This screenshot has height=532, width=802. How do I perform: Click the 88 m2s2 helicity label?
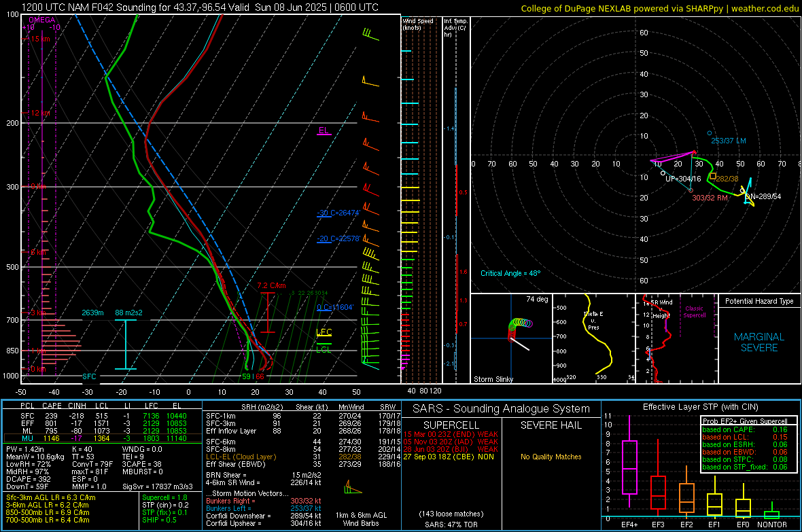(128, 313)
